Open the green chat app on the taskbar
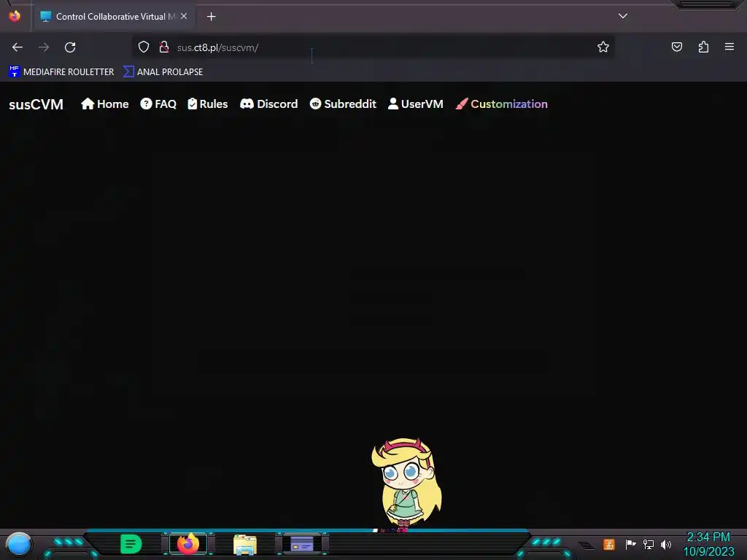This screenshot has width=747, height=560. click(131, 544)
